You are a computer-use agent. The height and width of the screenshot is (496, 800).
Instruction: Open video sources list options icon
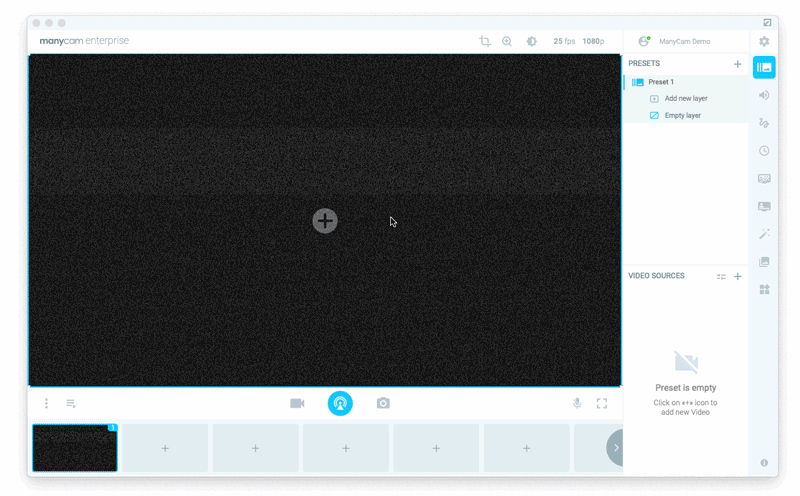(x=721, y=277)
